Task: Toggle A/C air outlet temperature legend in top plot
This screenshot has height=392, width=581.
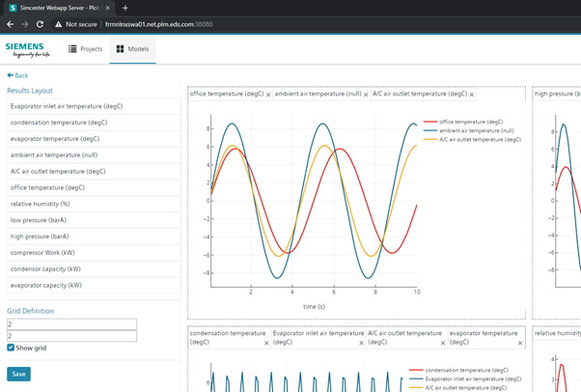Action: [472, 139]
